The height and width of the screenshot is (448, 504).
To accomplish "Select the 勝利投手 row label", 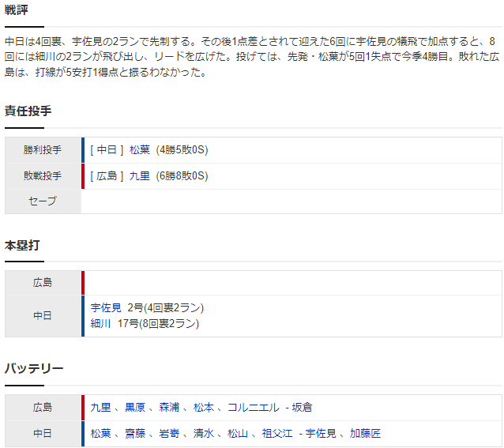I will 43,150.
